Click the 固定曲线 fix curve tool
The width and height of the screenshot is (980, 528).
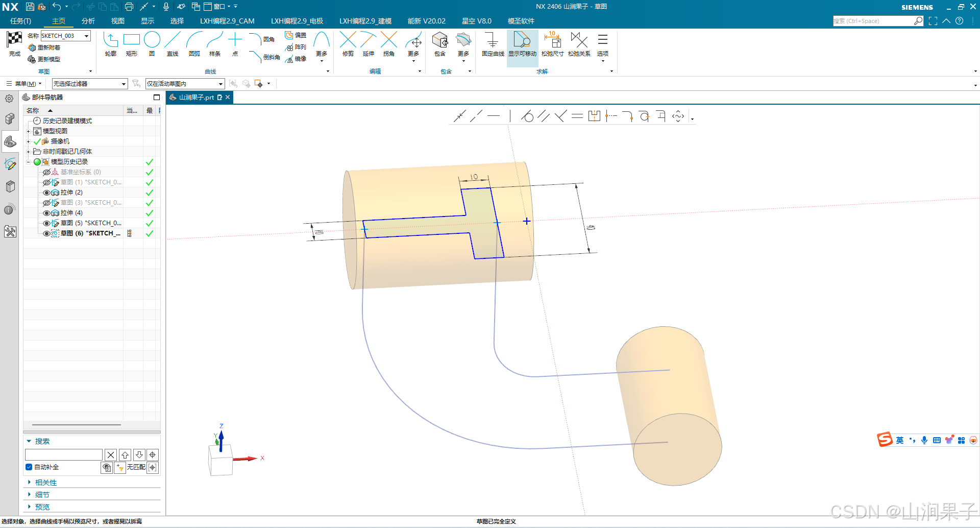click(493, 44)
